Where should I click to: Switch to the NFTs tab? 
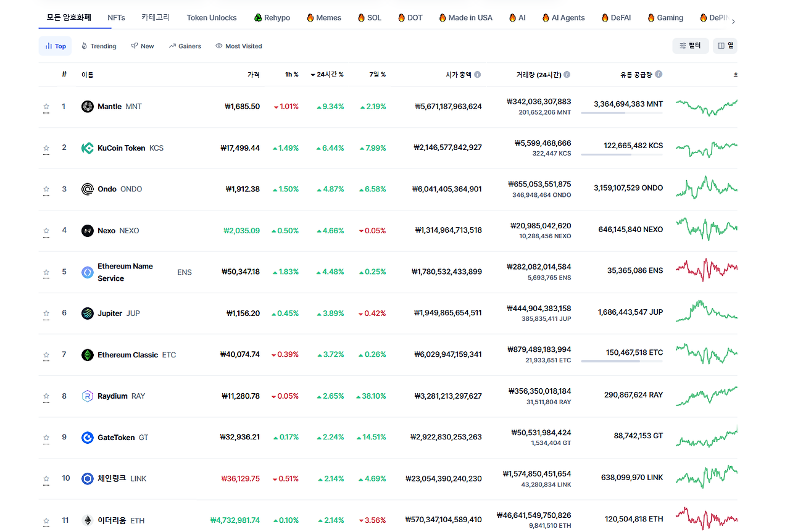click(x=116, y=18)
